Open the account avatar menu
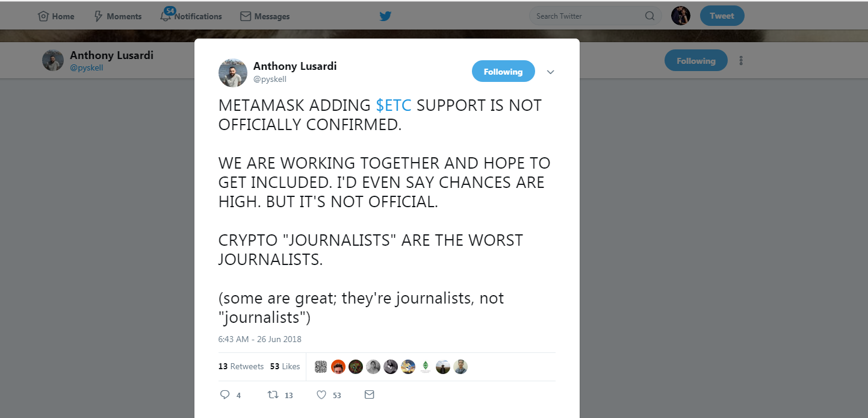Image resolution: width=868 pixels, height=418 pixels. (681, 16)
